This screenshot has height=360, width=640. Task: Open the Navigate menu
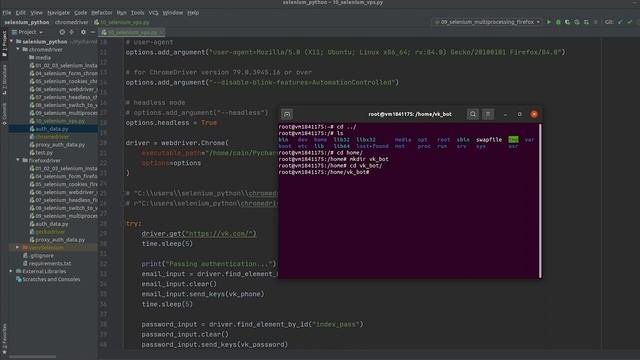(x=58, y=13)
